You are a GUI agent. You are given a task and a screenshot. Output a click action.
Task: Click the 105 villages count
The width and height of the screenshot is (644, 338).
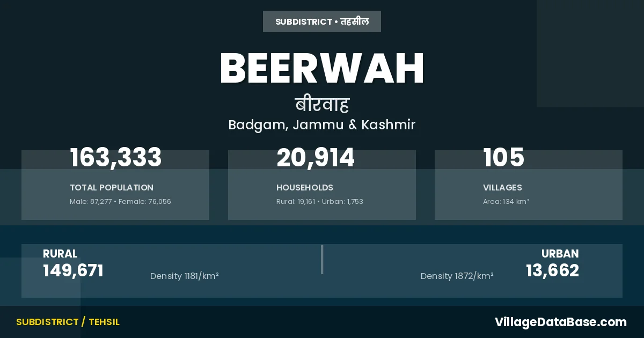(503, 158)
